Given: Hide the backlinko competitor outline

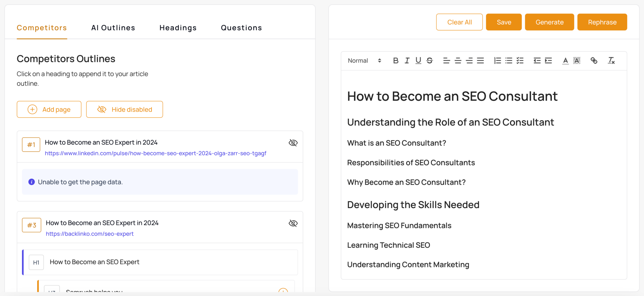Looking at the screenshot, I should pyautogui.click(x=293, y=223).
